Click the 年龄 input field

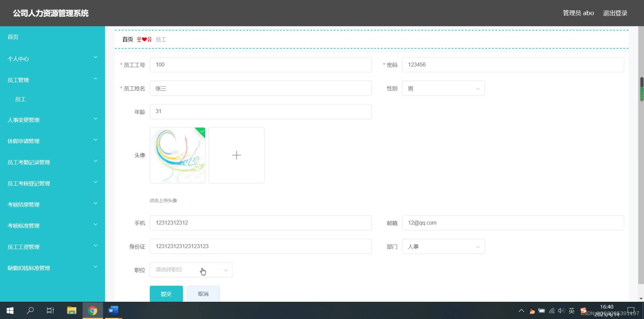[261, 112]
